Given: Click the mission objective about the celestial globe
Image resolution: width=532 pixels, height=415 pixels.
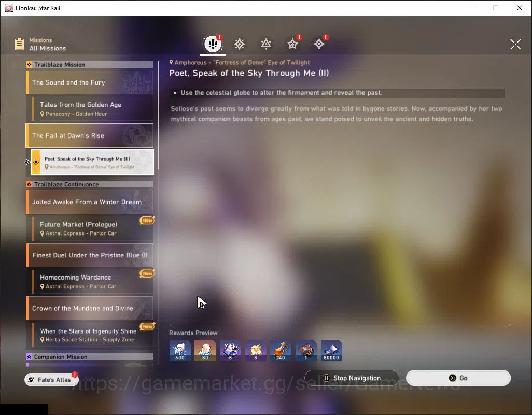Looking at the screenshot, I should [x=281, y=93].
